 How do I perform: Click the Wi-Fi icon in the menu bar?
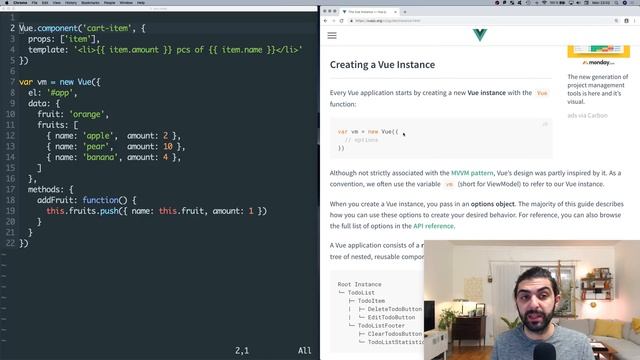pos(544,2)
